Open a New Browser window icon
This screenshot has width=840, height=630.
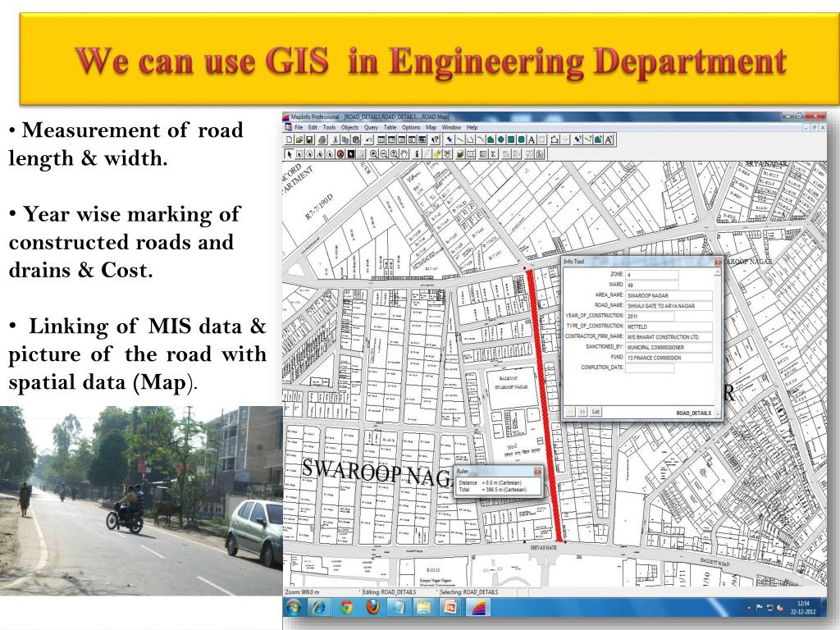pos(381,139)
